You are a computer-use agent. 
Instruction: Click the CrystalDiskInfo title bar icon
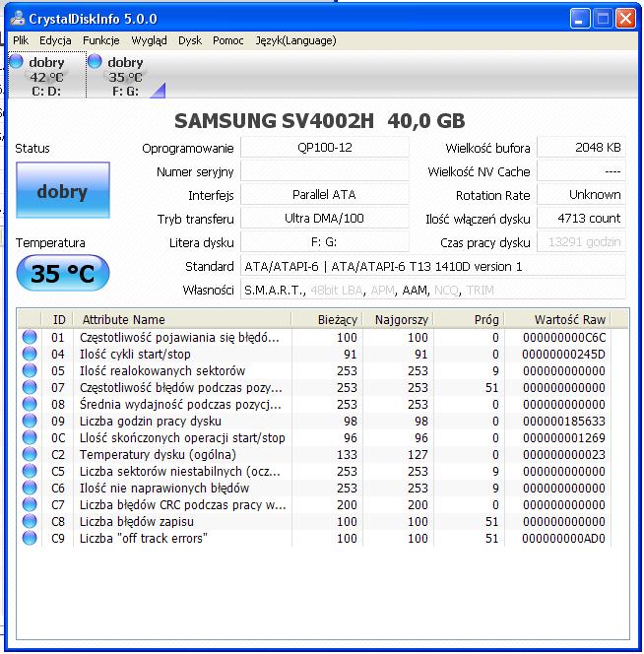tap(18, 19)
